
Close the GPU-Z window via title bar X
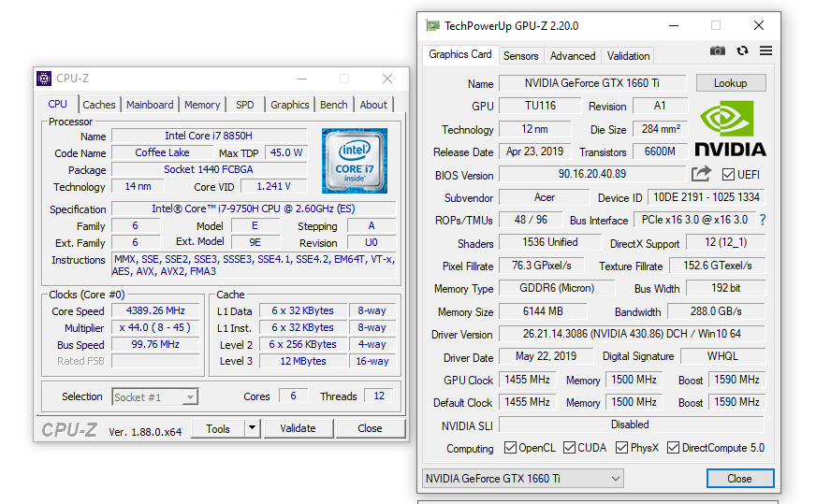759,25
